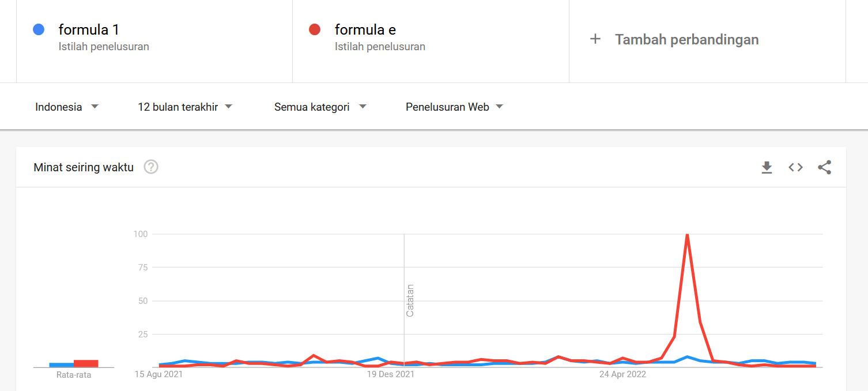Click the red Rata-rata average bar
The width and height of the screenshot is (868, 391).
[86, 363]
